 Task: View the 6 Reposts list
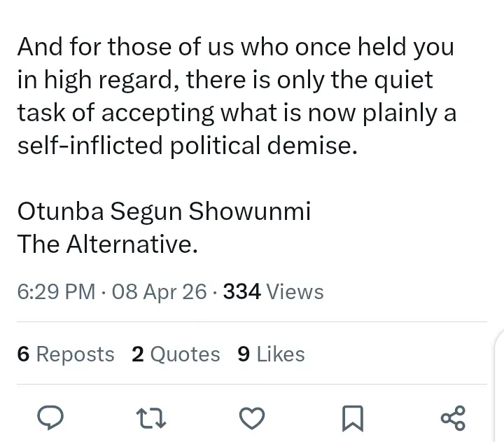tap(66, 354)
